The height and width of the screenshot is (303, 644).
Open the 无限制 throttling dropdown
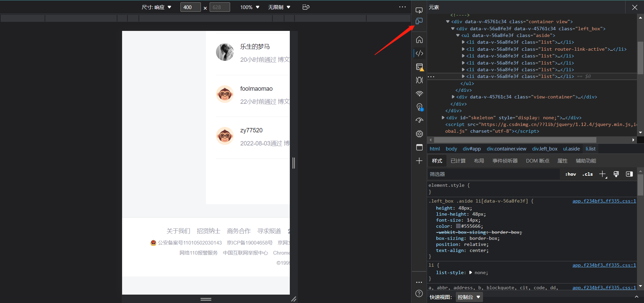coord(279,7)
